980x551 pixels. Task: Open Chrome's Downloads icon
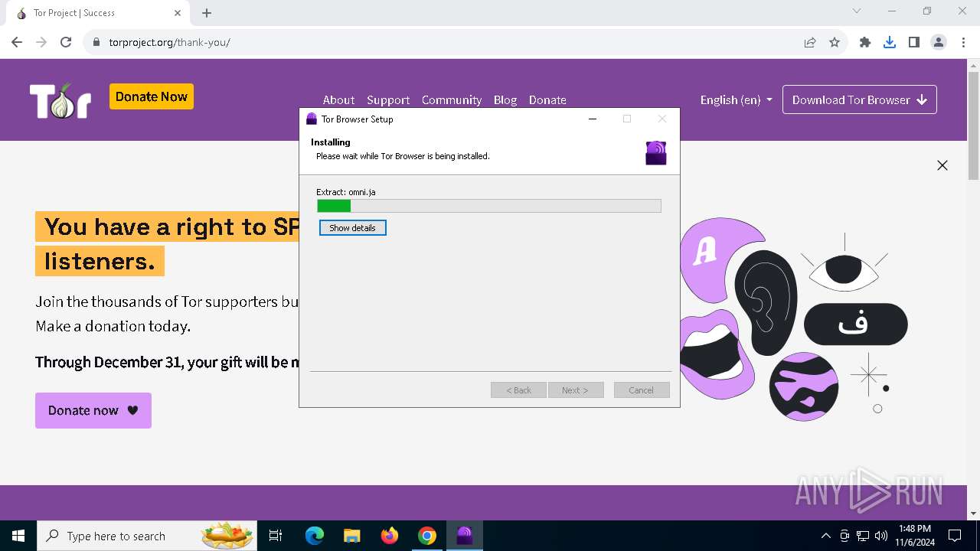[890, 42]
